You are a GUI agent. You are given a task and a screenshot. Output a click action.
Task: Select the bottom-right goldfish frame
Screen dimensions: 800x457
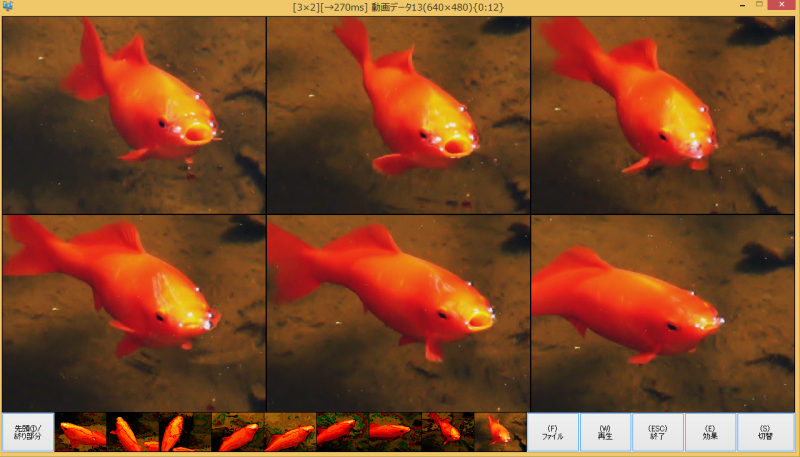click(663, 312)
